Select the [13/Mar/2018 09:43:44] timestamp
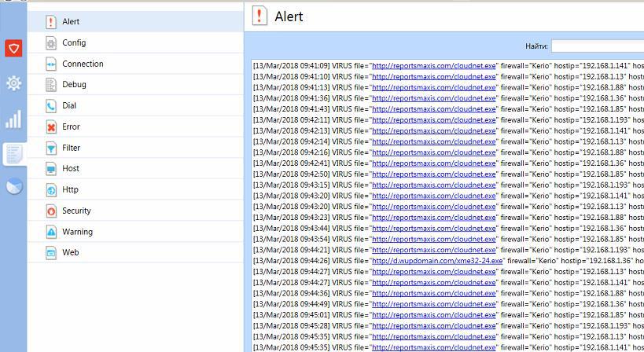 point(291,228)
